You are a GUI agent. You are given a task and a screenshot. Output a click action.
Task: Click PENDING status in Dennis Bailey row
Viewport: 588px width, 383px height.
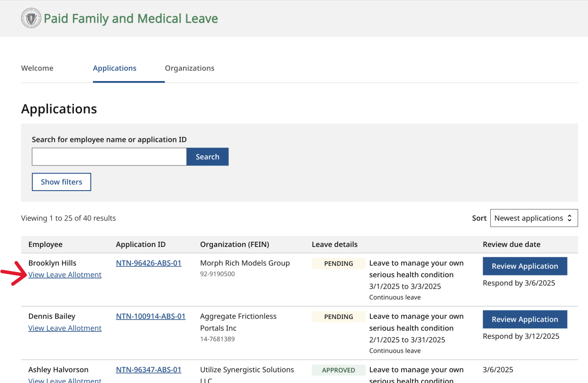[339, 317]
